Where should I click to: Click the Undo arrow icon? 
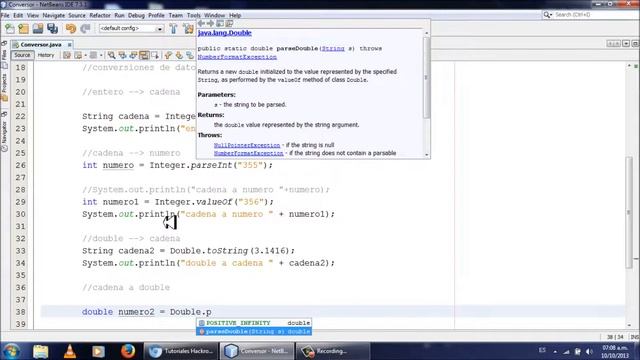point(71,29)
